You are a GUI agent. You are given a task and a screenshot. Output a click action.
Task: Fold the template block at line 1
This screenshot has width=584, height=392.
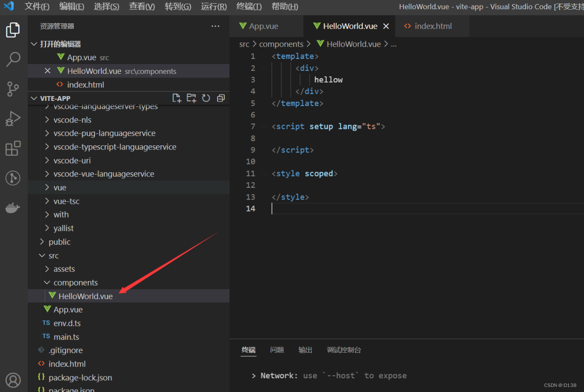(265, 56)
